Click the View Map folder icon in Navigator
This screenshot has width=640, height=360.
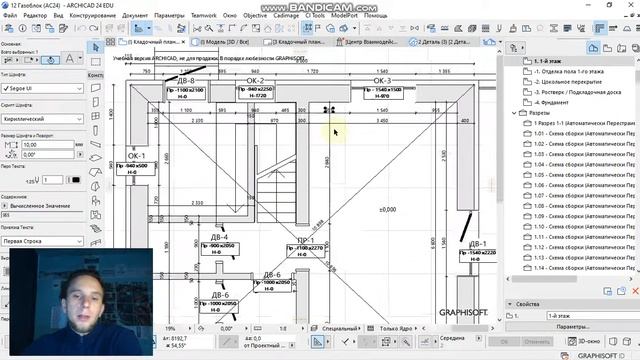(607, 48)
